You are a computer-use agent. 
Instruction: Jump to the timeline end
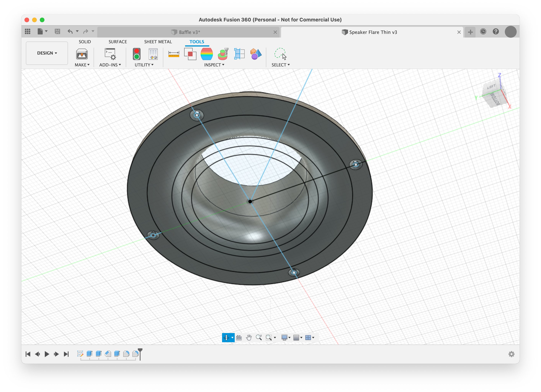(66, 354)
